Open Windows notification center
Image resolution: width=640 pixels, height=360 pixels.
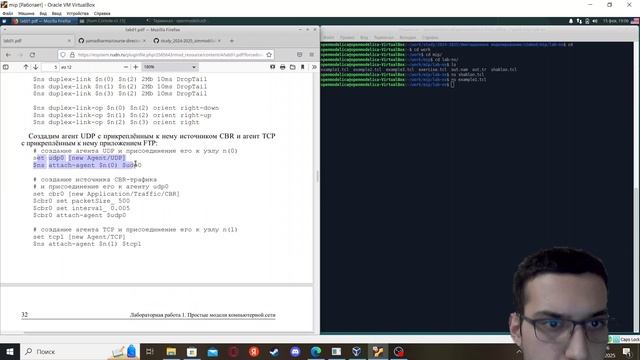click(x=627, y=351)
